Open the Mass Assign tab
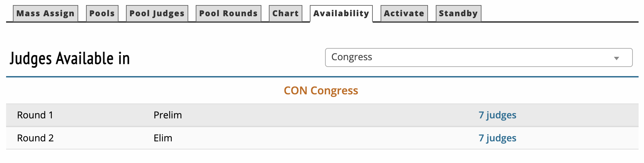Viewport: 644px width, 163px height. click(45, 14)
